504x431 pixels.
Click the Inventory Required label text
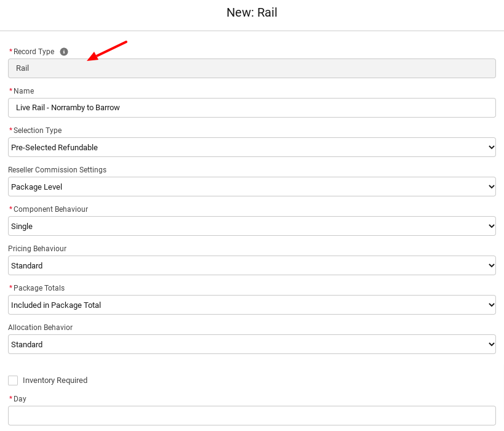55,381
